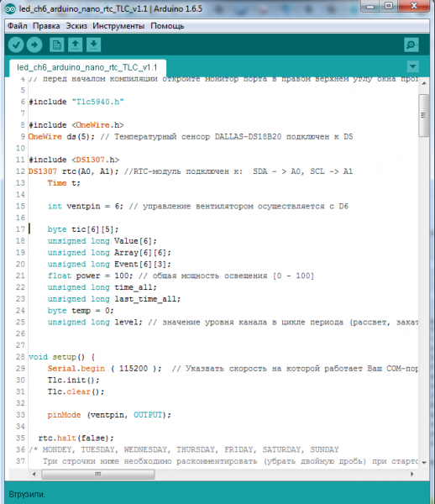Image resolution: width=435 pixels, height=504 pixels.
Task: Click on '#include <DS1307.h>' line
Action: point(74,160)
